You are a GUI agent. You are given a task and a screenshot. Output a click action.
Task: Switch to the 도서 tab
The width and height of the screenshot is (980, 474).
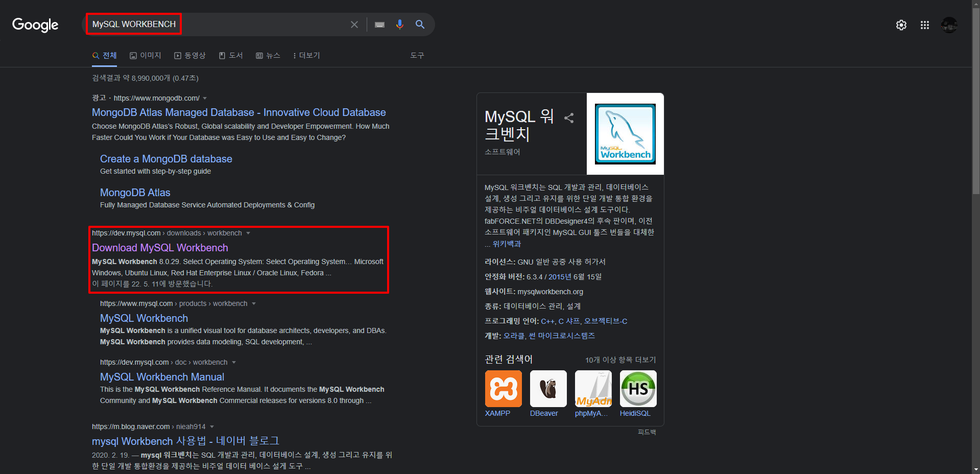click(231, 55)
